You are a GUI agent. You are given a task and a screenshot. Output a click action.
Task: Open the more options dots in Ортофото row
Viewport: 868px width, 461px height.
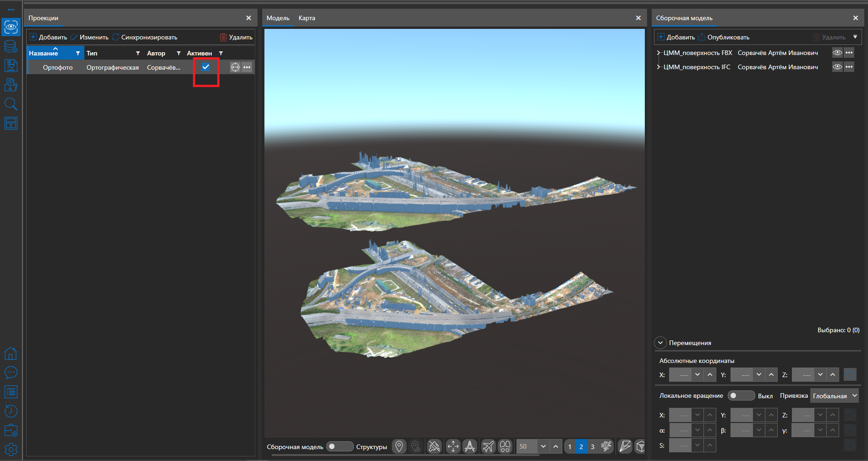247,67
